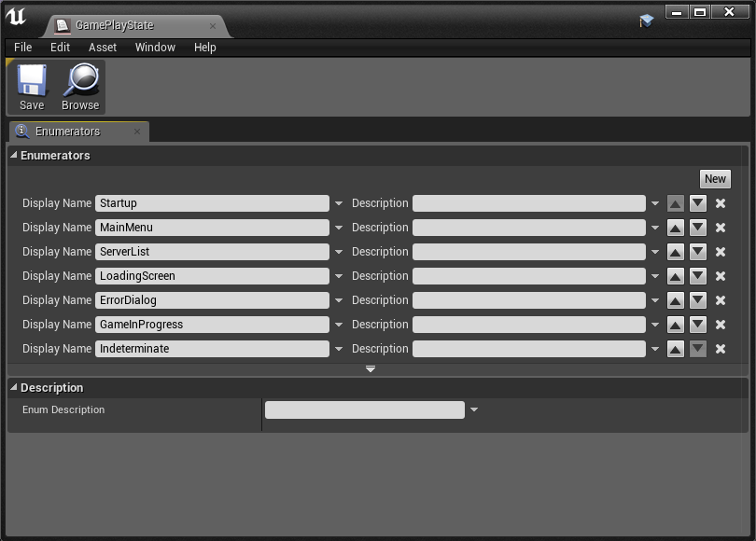This screenshot has width=756, height=541.
Task: Minimize the editor window
Action: coord(677,12)
